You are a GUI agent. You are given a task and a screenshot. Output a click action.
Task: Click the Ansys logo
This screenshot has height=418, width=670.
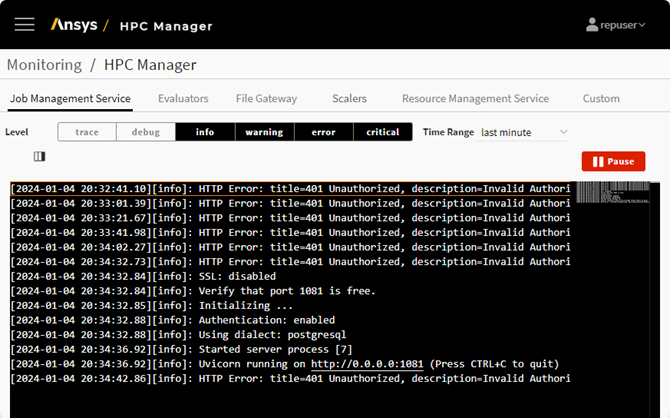74,25
